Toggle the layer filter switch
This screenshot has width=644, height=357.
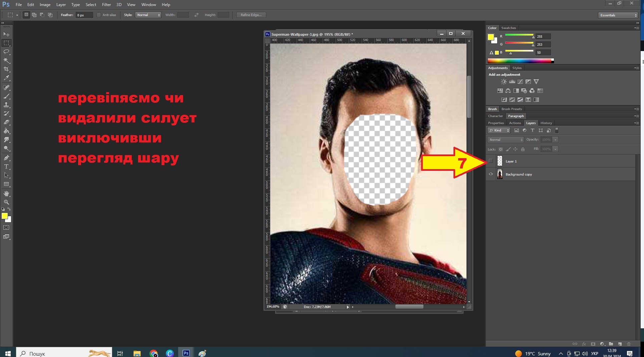557,130
